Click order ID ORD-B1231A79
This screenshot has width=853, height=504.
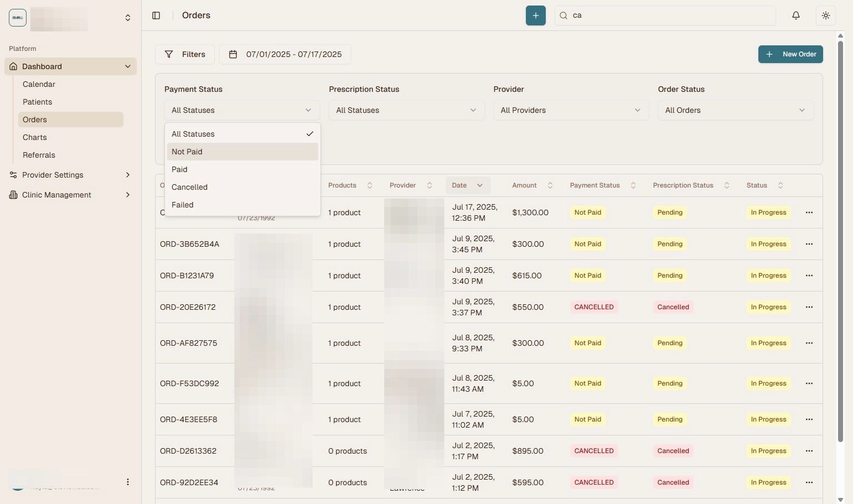(x=187, y=276)
